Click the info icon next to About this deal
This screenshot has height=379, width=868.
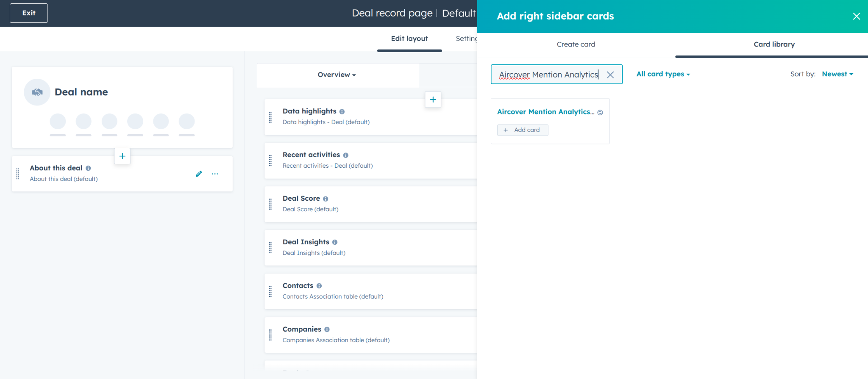point(88,168)
